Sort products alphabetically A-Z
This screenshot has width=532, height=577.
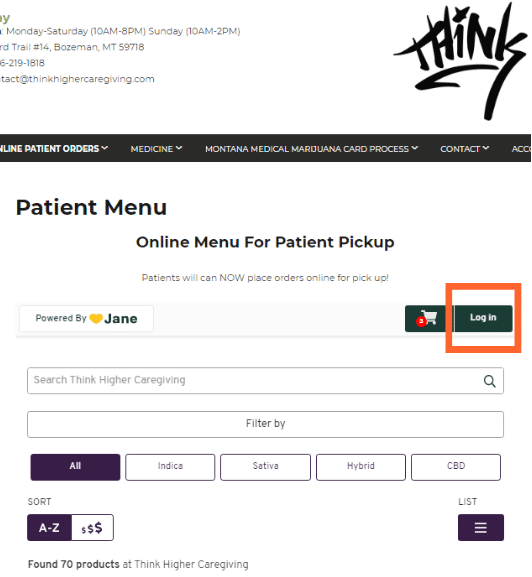49,528
